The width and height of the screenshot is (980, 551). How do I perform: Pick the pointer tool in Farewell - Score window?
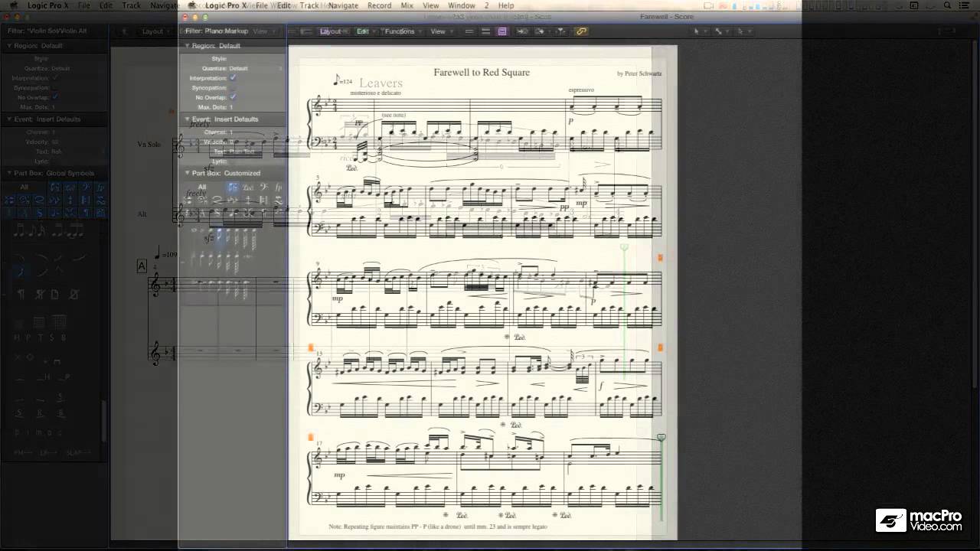(698, 31)
